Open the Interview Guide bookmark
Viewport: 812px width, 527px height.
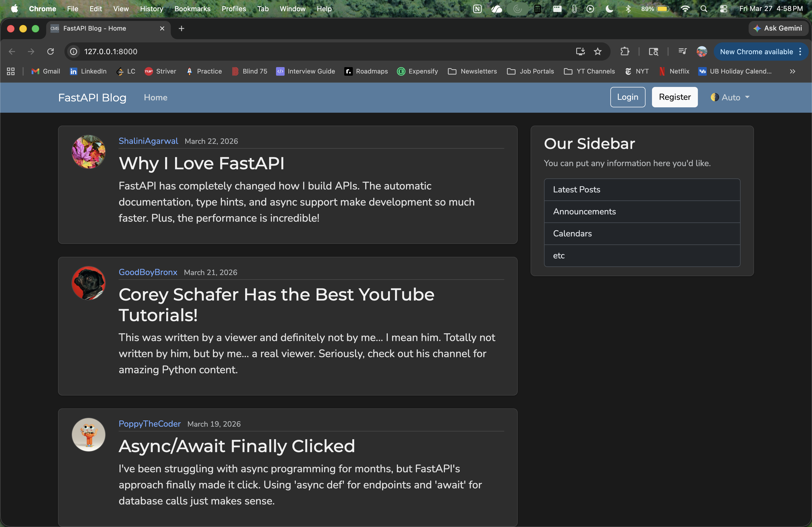[306, 71]
